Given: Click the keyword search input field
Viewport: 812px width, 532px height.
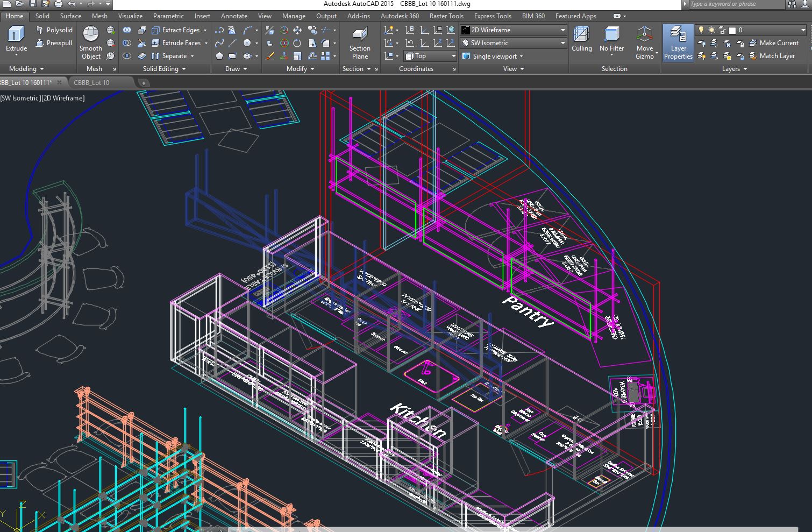Looking at the screenshot, I should [735, 4].
